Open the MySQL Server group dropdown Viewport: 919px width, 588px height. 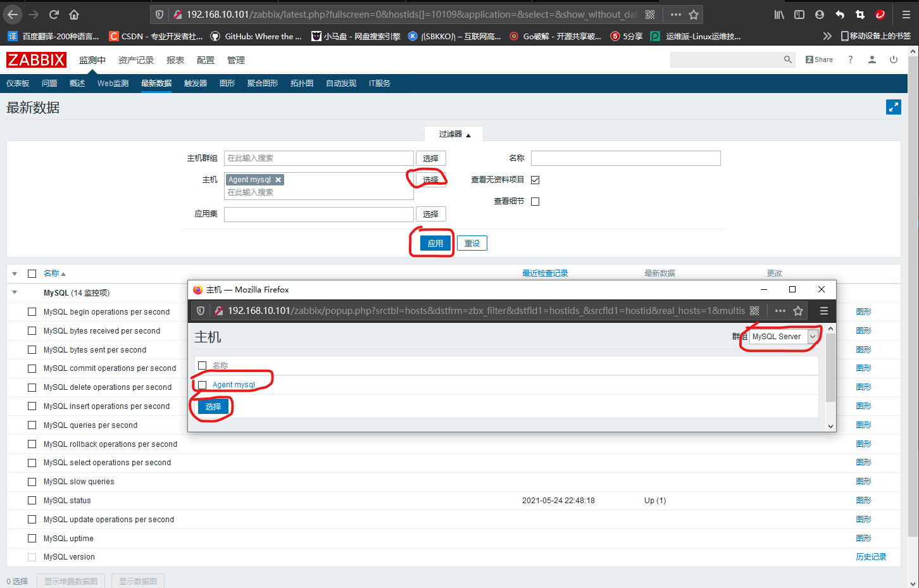click(784, 337)
